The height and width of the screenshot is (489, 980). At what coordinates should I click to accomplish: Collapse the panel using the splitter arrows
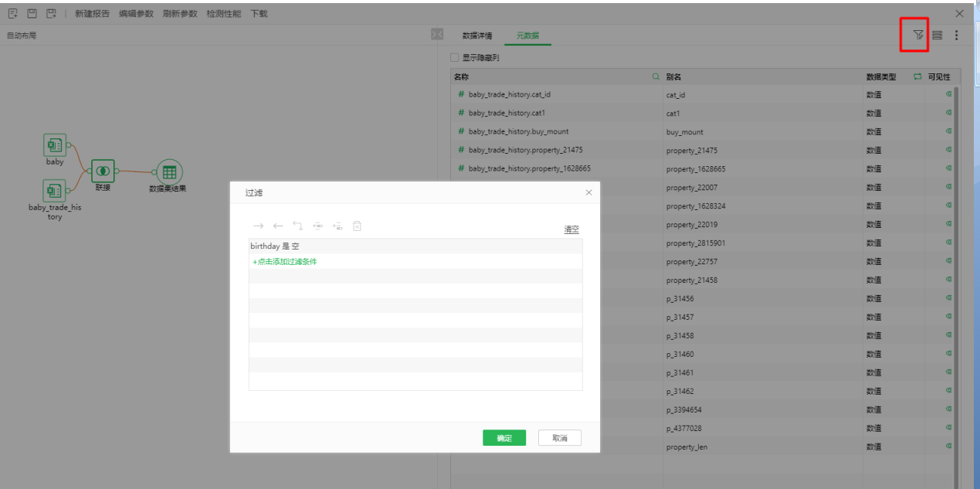[x=436, y=35]
